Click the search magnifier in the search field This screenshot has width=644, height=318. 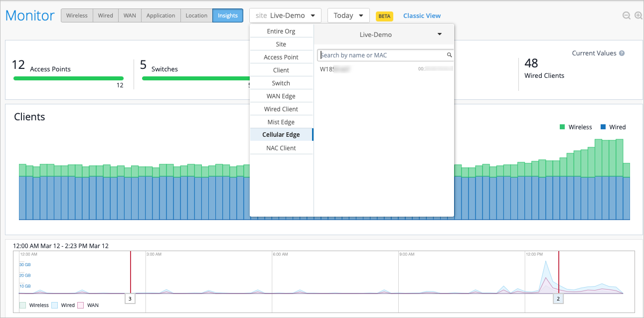[x=449, y=55]
